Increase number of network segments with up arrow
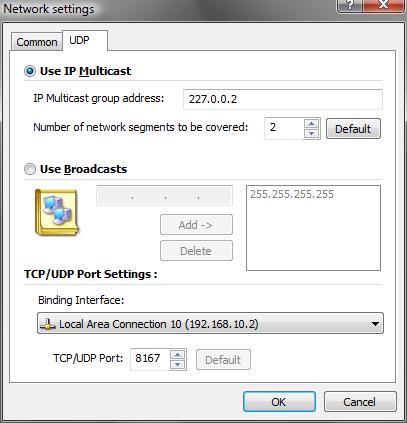407x423 pixels. pos(312,124)
